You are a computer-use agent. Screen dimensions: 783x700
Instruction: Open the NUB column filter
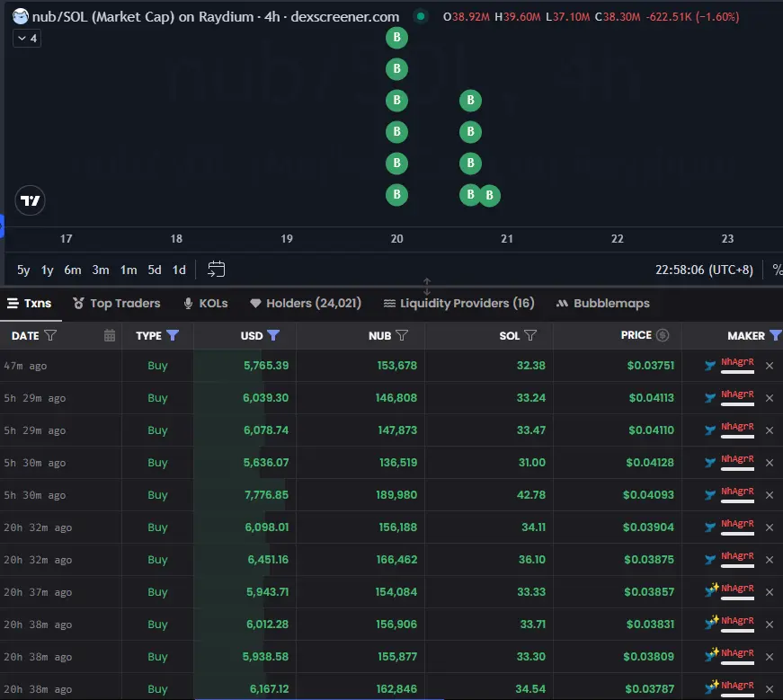[x=402, y=335]
